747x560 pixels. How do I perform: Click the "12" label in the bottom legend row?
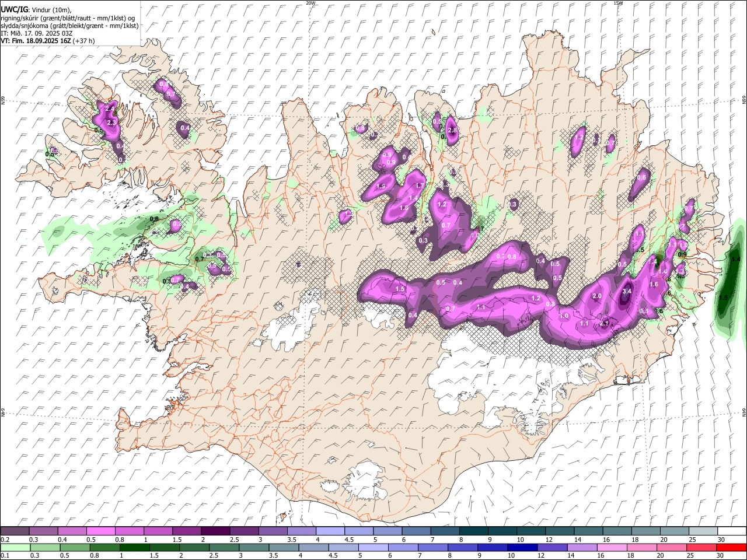point(541,556)
